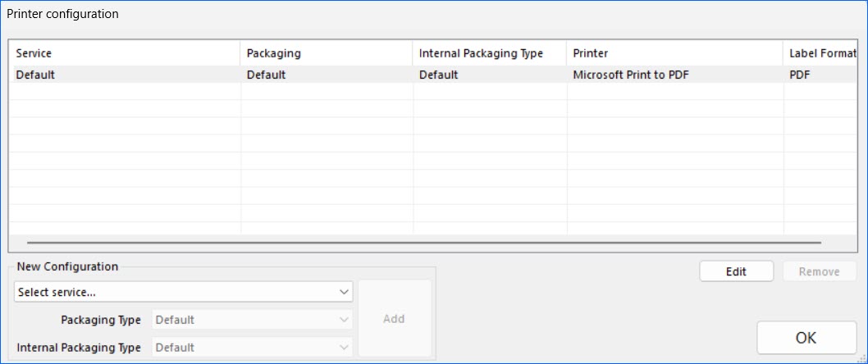The width and height of the screenshot is (868, 364).
Task: Open the Select service dropdown
Action: tap(182, 292)
